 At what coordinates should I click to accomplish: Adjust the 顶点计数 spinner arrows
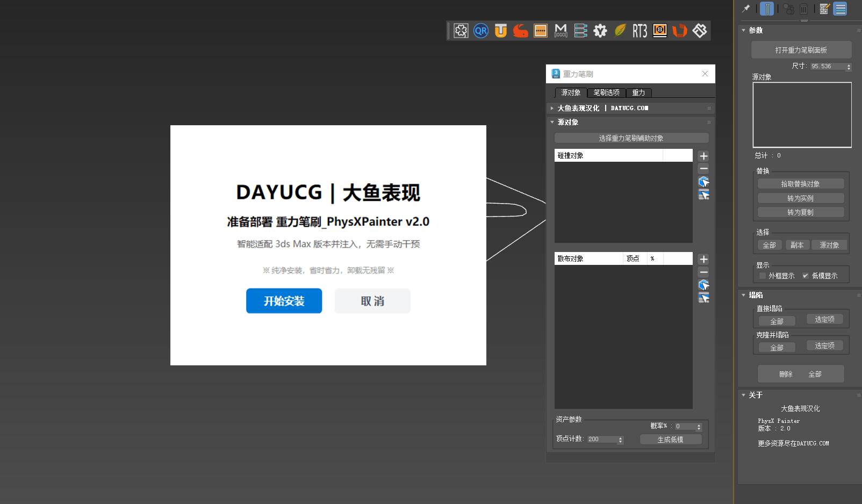coord(620,440)
